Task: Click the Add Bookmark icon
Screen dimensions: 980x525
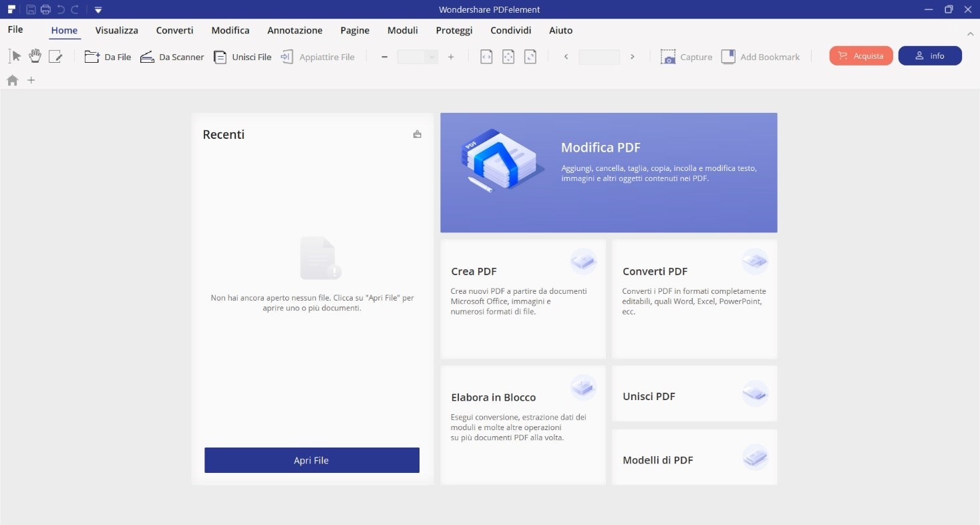Action: pos(727,56)
